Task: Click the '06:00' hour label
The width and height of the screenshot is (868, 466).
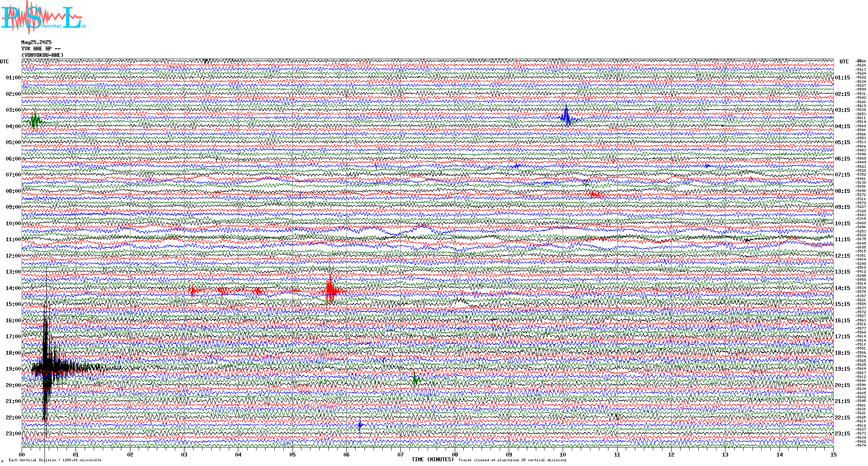Action: click(13, 159)
